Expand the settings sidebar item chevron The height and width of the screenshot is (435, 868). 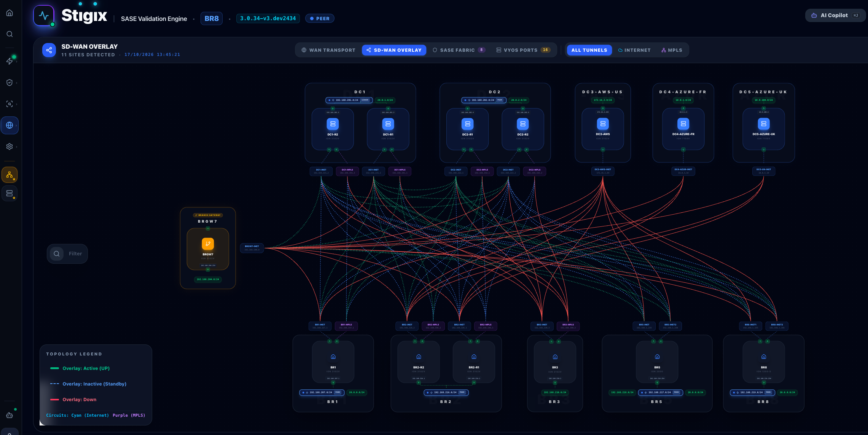click(16, 147)
